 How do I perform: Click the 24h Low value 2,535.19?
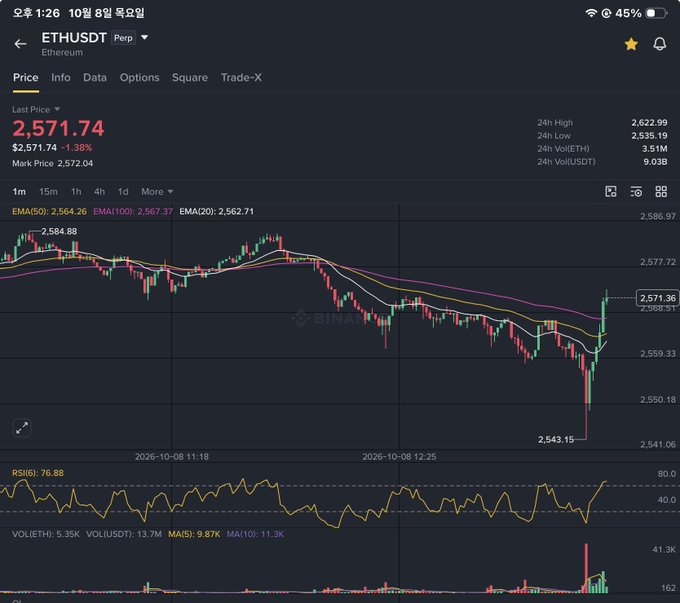tap(649, 136)
